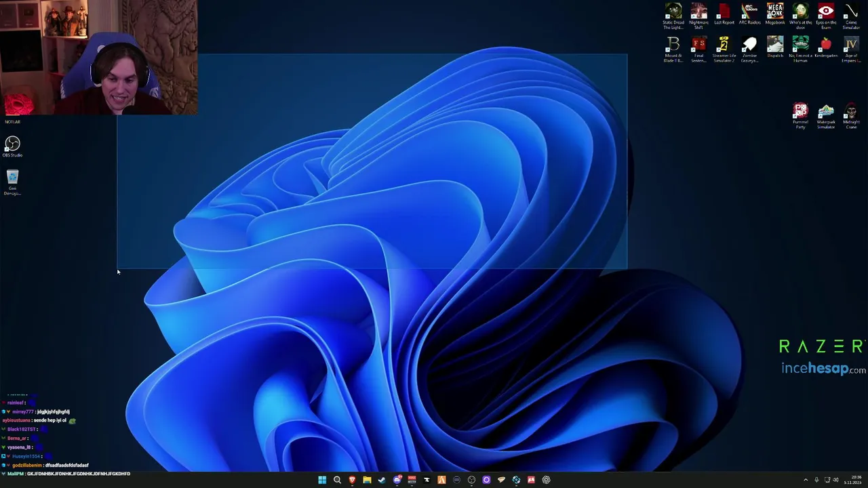Open the red picture taskbar app
The image size is (868, 488).
tap(531, 480)
